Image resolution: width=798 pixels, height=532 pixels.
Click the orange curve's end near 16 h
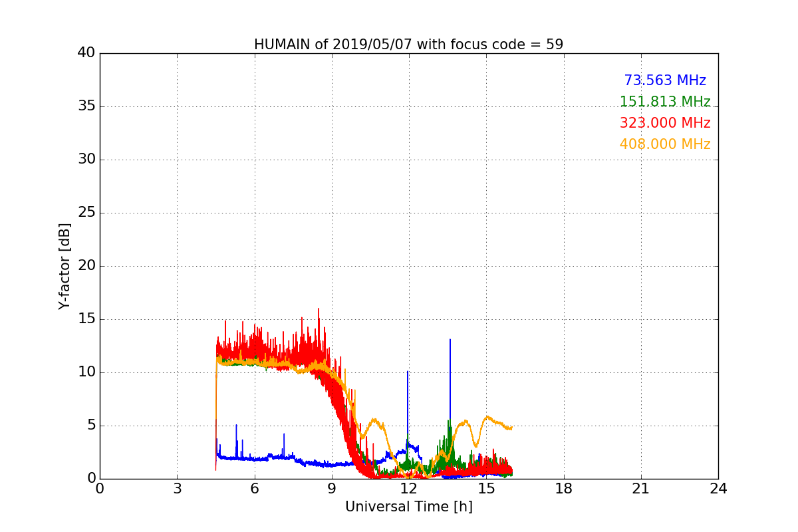pos(511,428)
